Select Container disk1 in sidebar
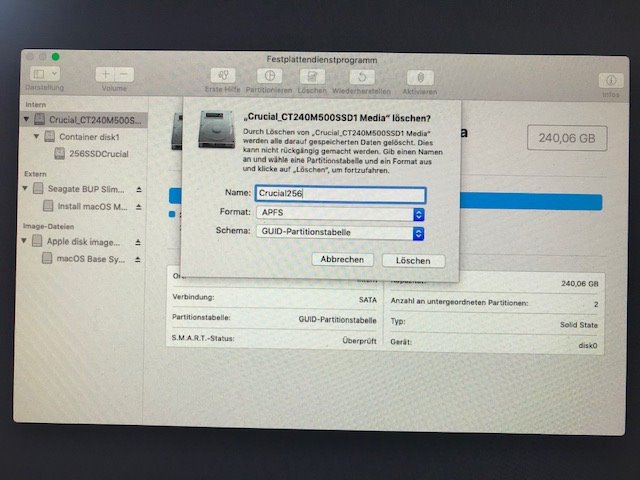Image resolution: width=640 pixels, height=480 pixels. pyautogui.click(x=89, y=137)
